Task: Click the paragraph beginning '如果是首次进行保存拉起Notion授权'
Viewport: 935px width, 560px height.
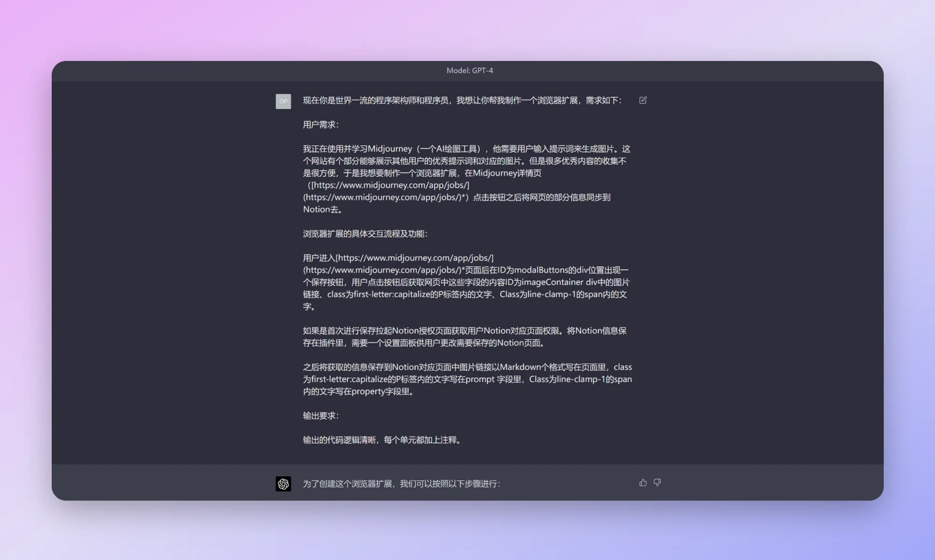Action: coord(465,337)
